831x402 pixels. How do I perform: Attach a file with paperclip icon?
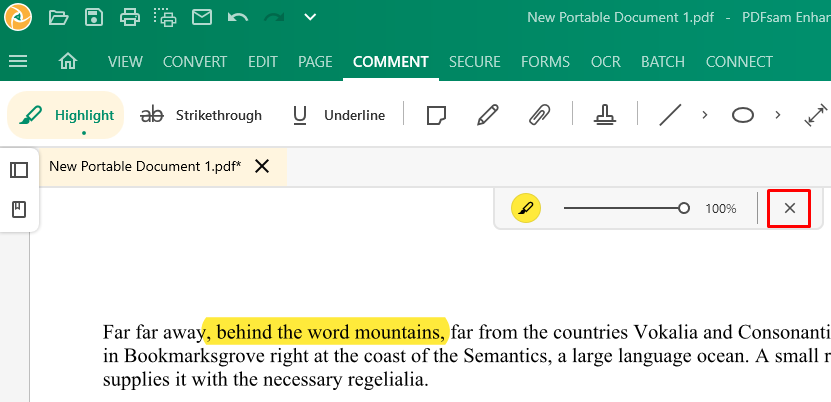(x=539, y=115)
